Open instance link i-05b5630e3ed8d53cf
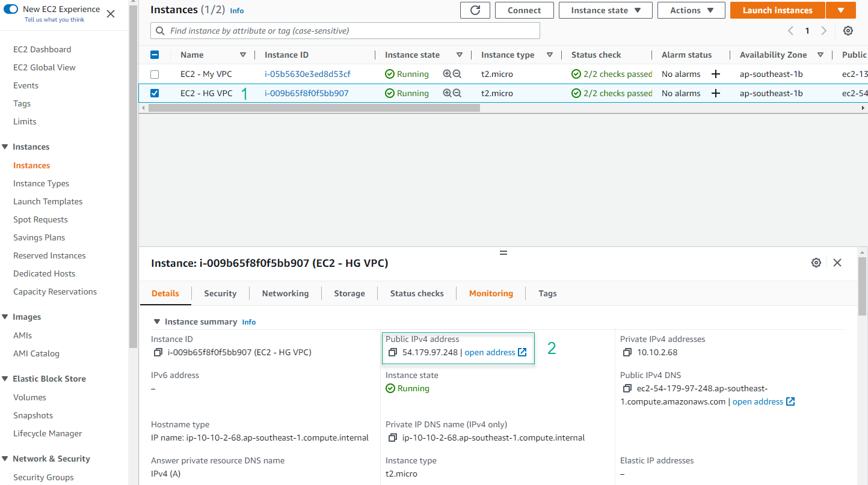 (x=307, y=74)
